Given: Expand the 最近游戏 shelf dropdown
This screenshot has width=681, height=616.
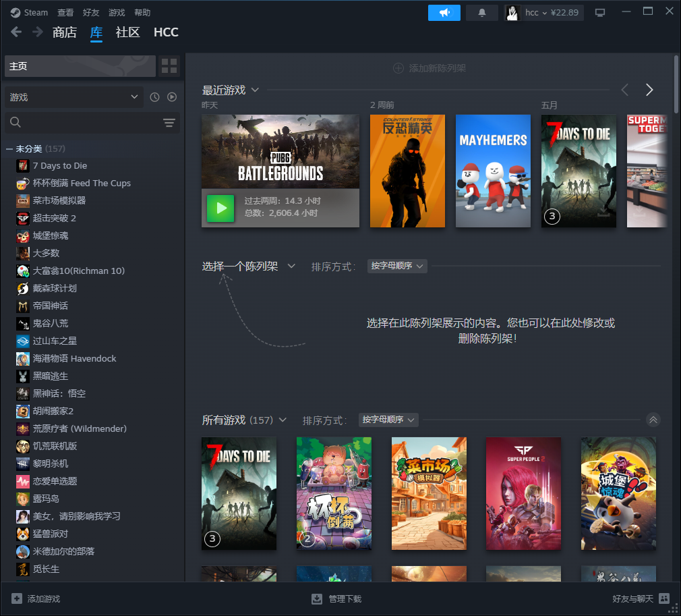Looking at the screenshot, I should [x=255, y=90].
